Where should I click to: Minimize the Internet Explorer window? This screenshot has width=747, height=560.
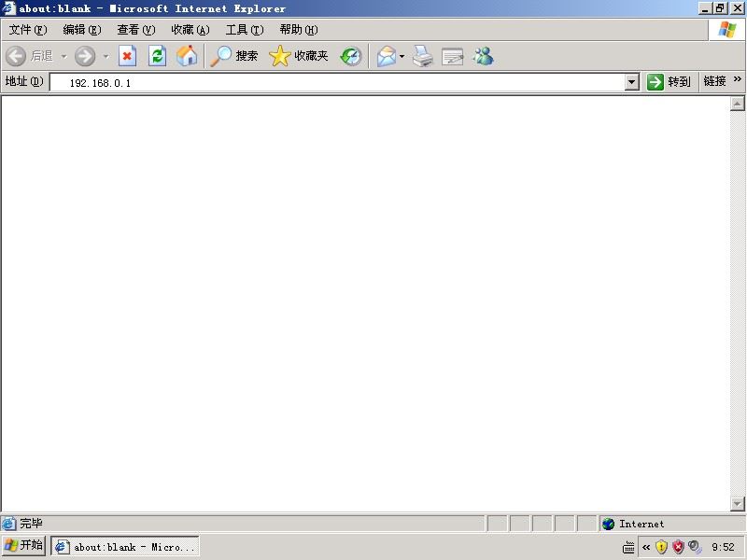coord(706,8)
